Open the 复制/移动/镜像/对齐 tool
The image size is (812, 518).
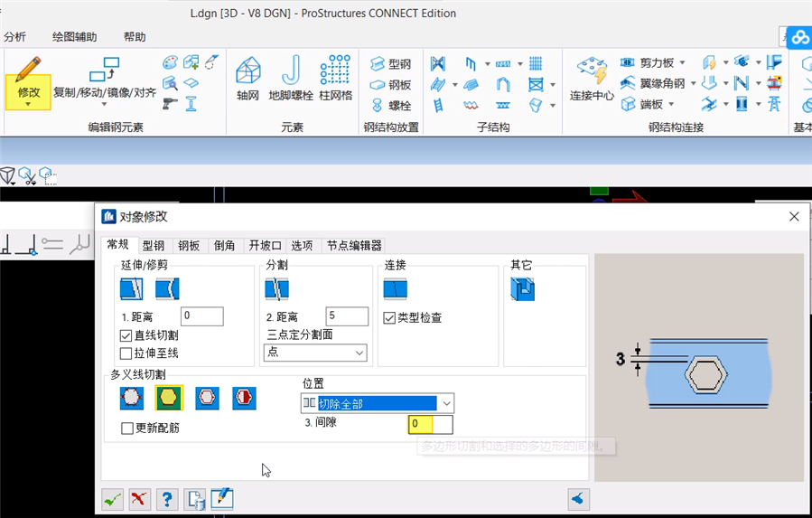(105, 80)
